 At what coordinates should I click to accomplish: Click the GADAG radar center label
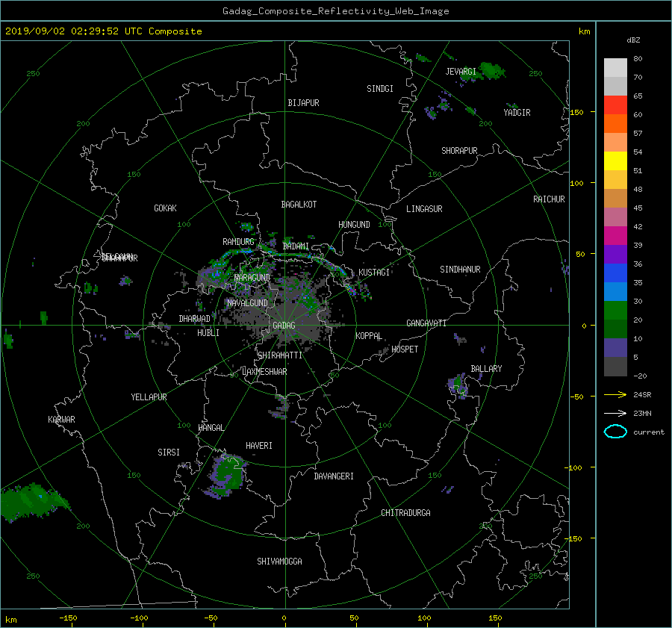click(x=284, y=326)
